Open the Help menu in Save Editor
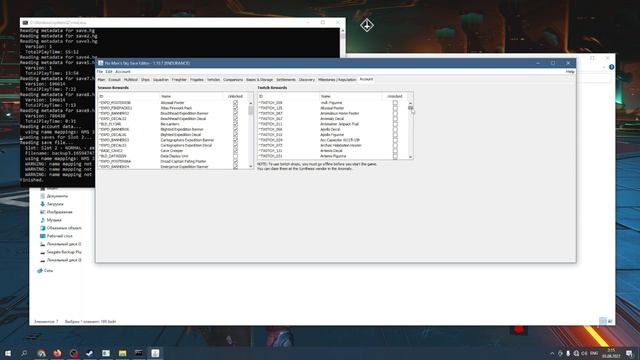The image size is (640, 360). [x=570, y=71]
